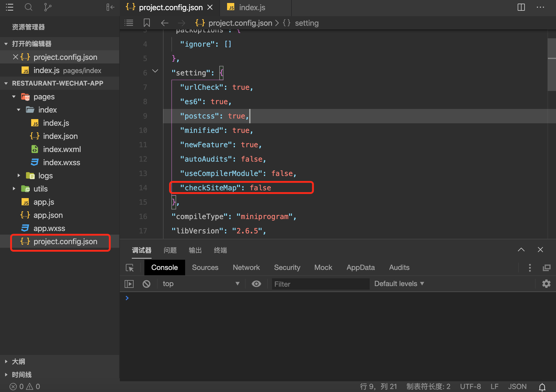Viewport: 556px width, 392px height.
Task: Open the AppData devtools tab
Action: click(361, 268)
